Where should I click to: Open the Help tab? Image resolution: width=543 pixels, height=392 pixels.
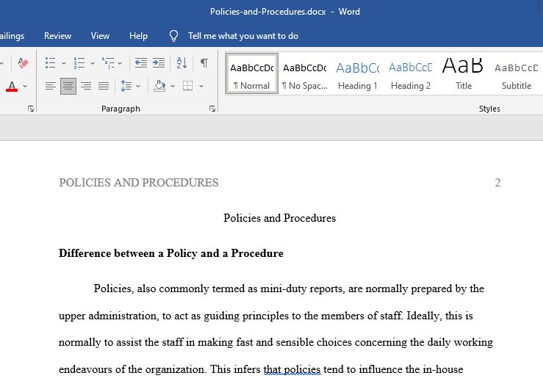pyautogui.click(x=138, y=36)
